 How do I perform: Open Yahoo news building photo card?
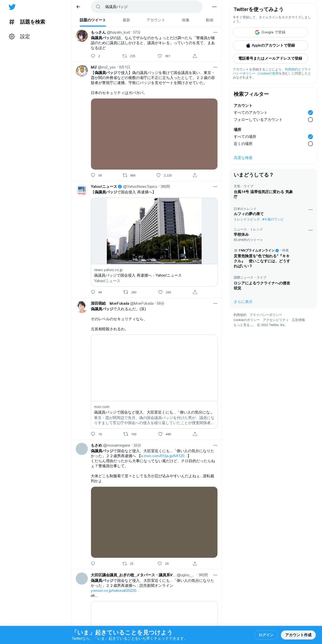tap(154, 242)
